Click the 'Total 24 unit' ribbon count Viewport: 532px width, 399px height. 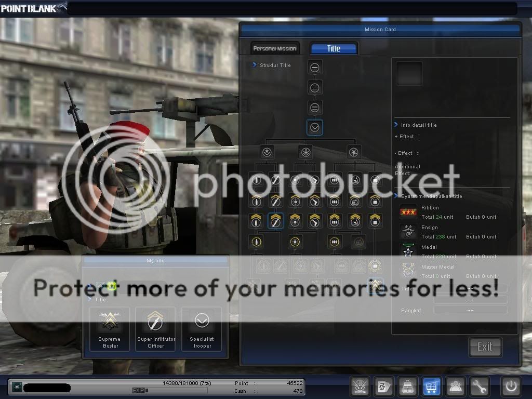point(437,217)
